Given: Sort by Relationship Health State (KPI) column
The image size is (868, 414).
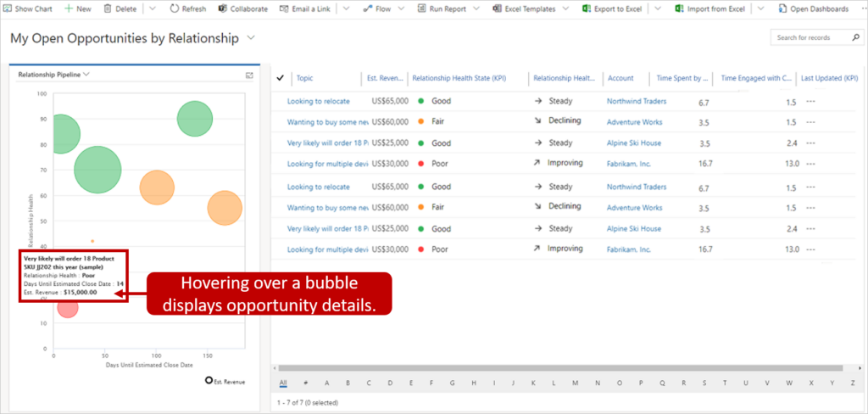Looking at the screenshot, I should [x=459, y=78].
